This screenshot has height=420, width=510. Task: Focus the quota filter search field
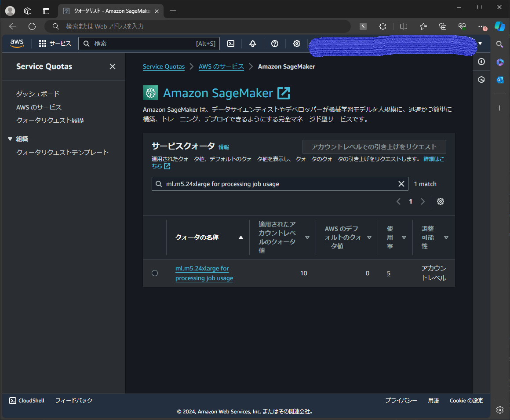280,184
